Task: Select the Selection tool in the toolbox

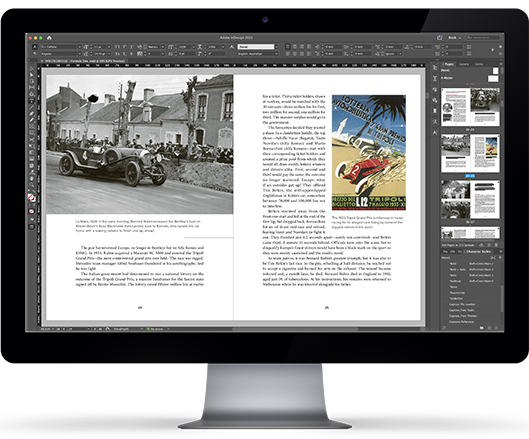Action: point(32,69)
